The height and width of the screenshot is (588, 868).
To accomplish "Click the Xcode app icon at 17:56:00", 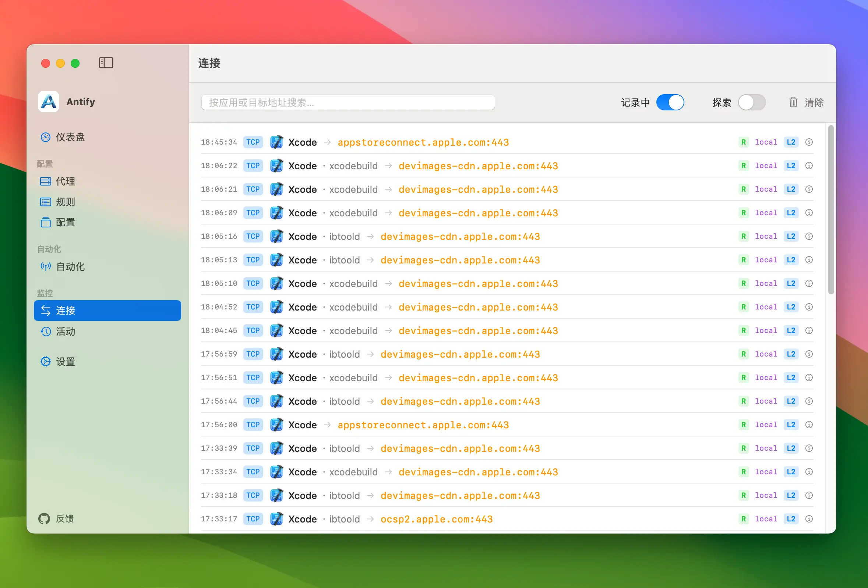I will tap(276, 425).
